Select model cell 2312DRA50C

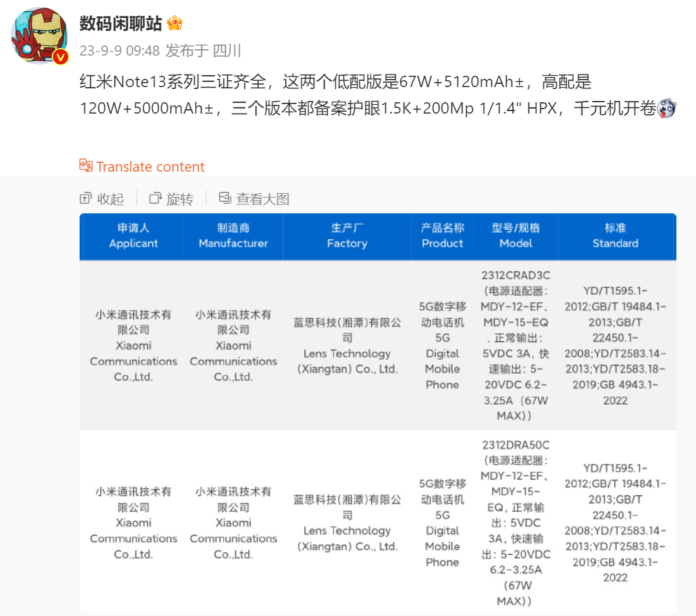pos(516,523)
